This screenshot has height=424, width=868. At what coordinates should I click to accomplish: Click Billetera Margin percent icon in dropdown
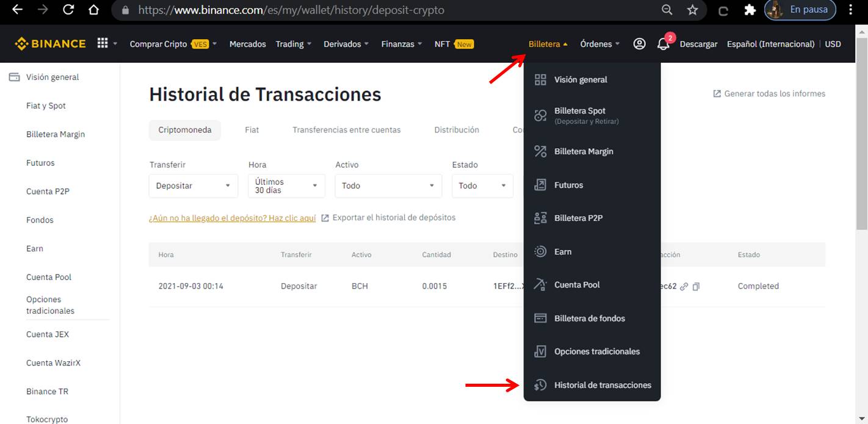540,151
